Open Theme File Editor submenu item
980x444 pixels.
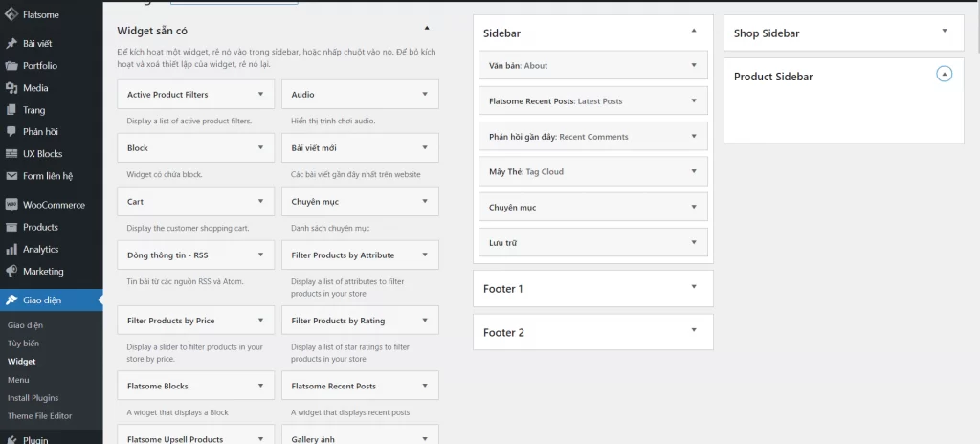pyautogui.click(x=40, y=415)
